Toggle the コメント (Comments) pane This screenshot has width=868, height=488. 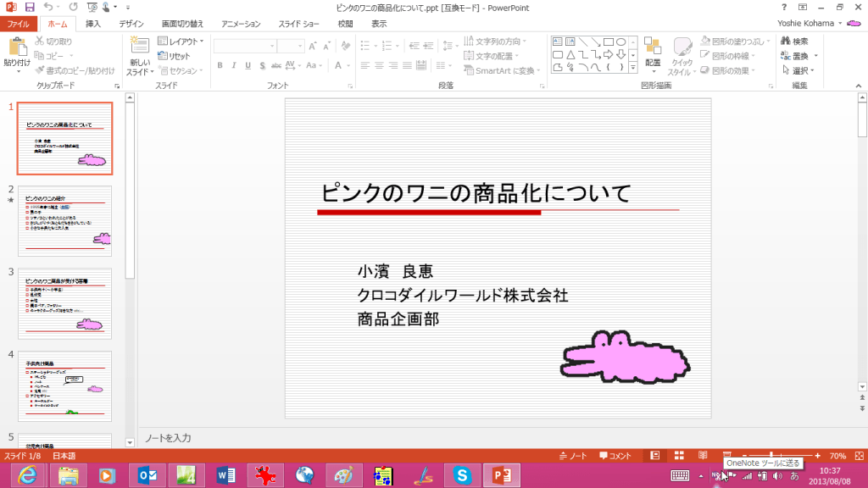coord(615,456)
